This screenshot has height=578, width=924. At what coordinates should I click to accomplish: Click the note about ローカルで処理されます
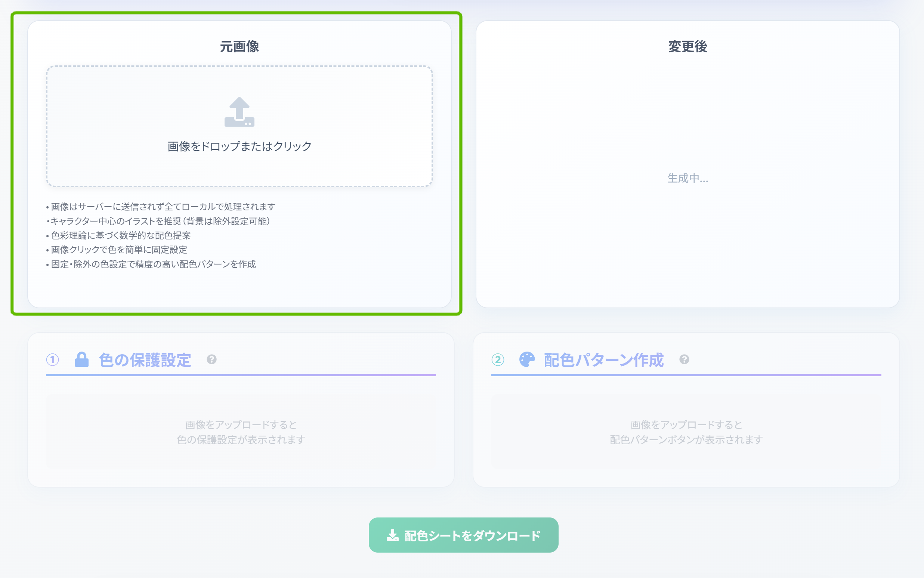[163, 207]
